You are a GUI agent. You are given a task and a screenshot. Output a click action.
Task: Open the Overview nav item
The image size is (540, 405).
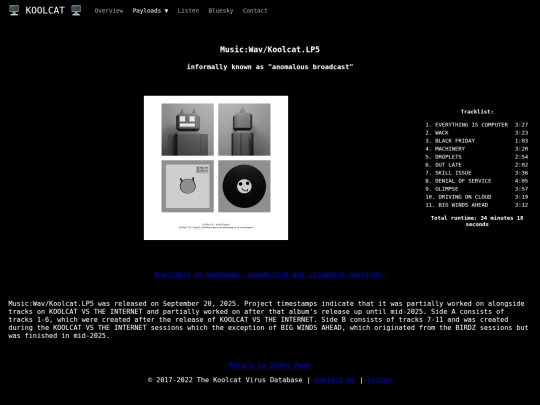[x=109, y=11]
